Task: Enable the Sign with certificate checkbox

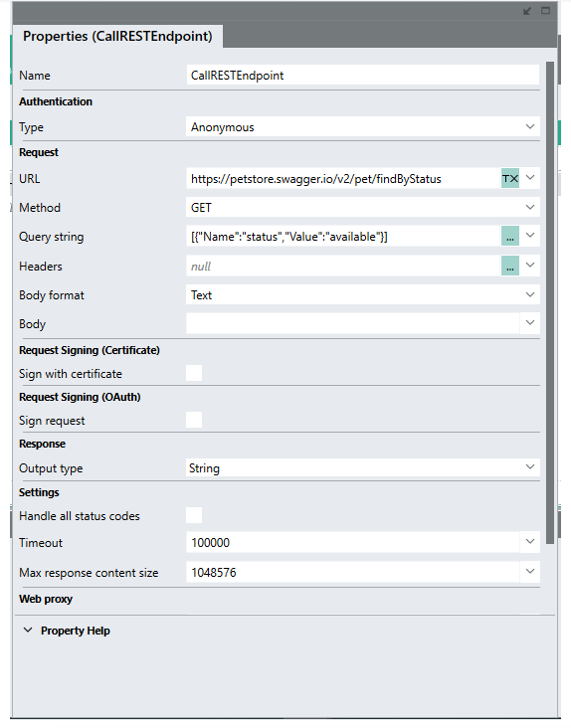Action: pos(194,373)
